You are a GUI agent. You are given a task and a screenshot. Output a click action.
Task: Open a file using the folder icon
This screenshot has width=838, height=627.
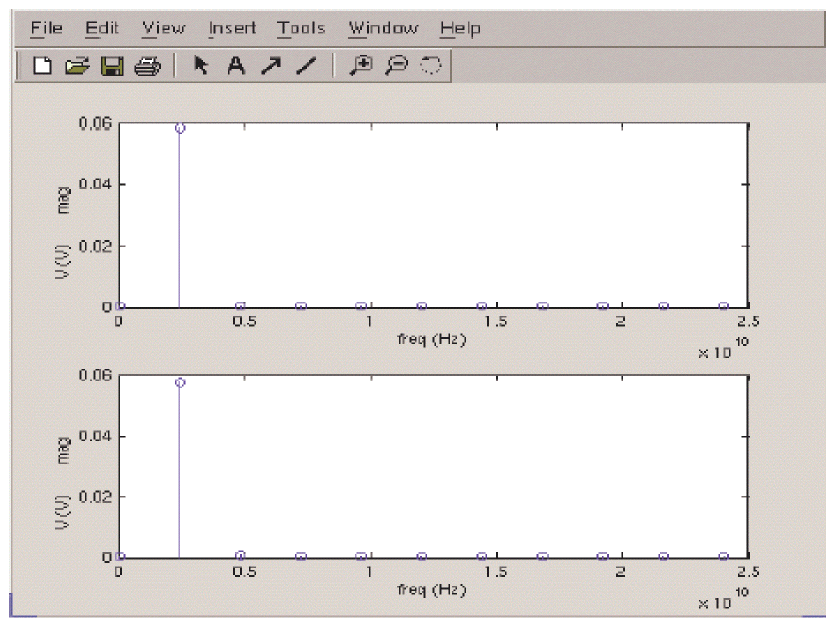(77, 66)
